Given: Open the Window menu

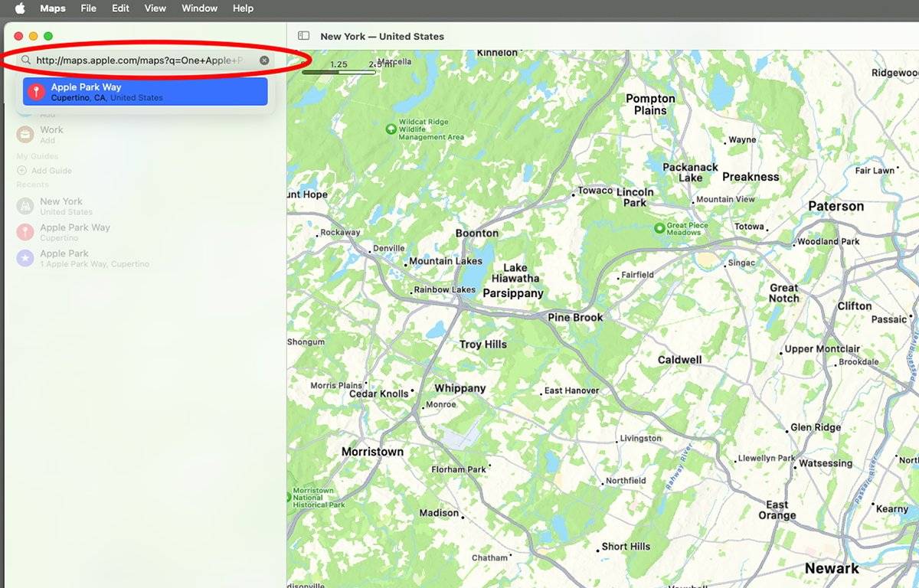Looking at the screenshot, I should (198, 8).
